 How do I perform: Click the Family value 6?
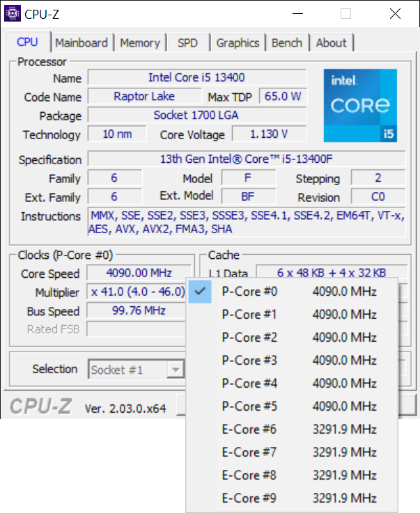[x=114, y=178]
